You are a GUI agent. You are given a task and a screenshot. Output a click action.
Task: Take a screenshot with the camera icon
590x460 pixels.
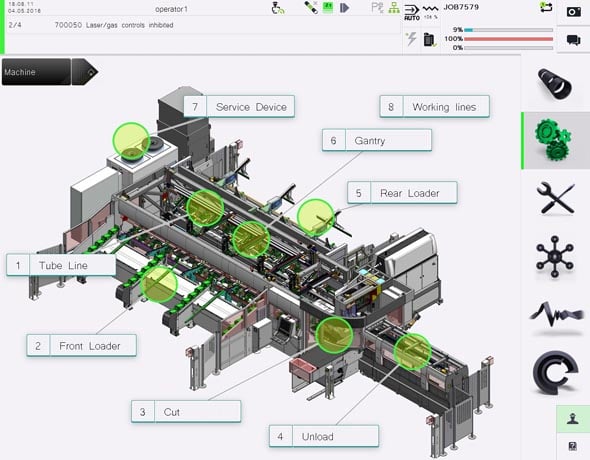tap(573, 12)
